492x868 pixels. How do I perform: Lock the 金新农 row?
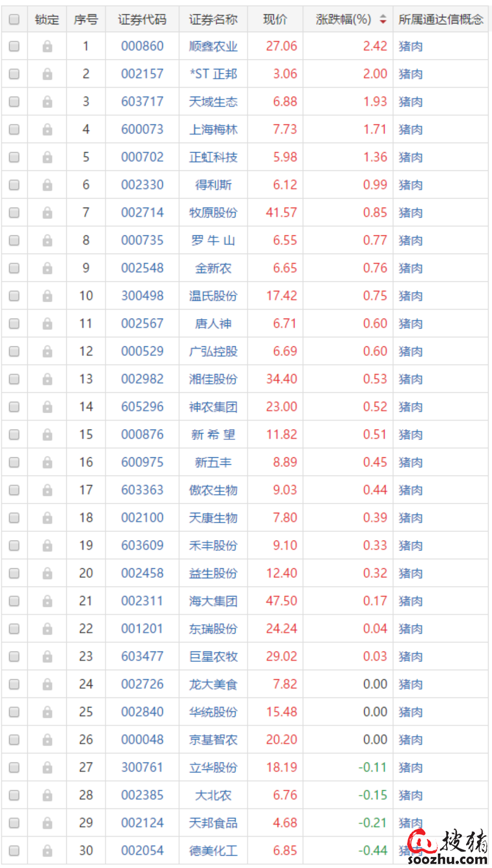(47, 269)
